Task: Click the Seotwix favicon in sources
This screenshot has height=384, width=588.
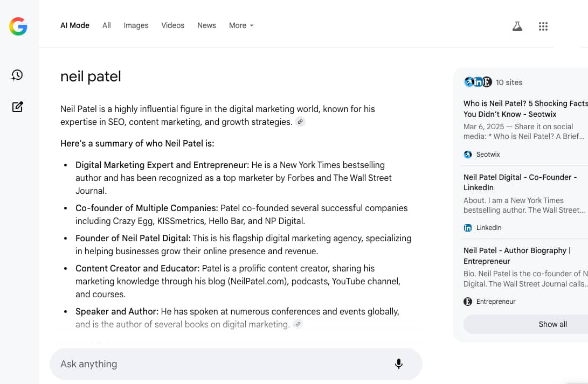Action: click(468, 155)
